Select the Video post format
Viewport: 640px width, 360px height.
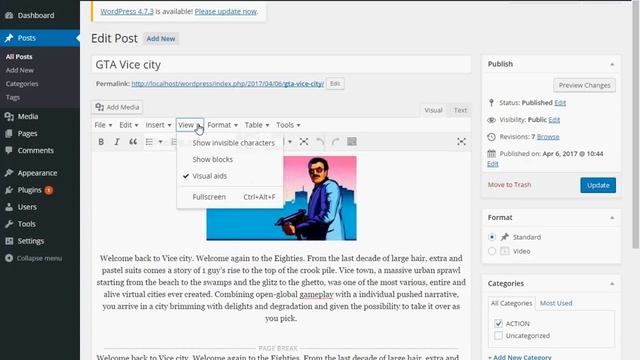click(x=492, y=251)
